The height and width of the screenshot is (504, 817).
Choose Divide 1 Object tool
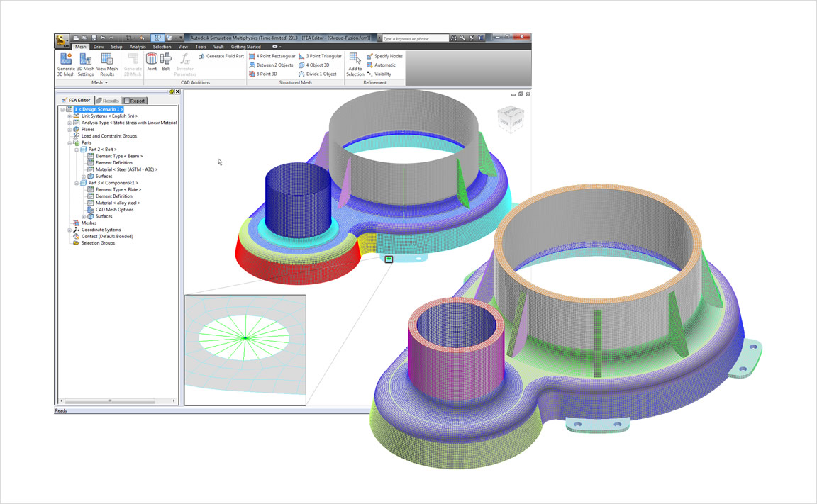coord(317,74)
